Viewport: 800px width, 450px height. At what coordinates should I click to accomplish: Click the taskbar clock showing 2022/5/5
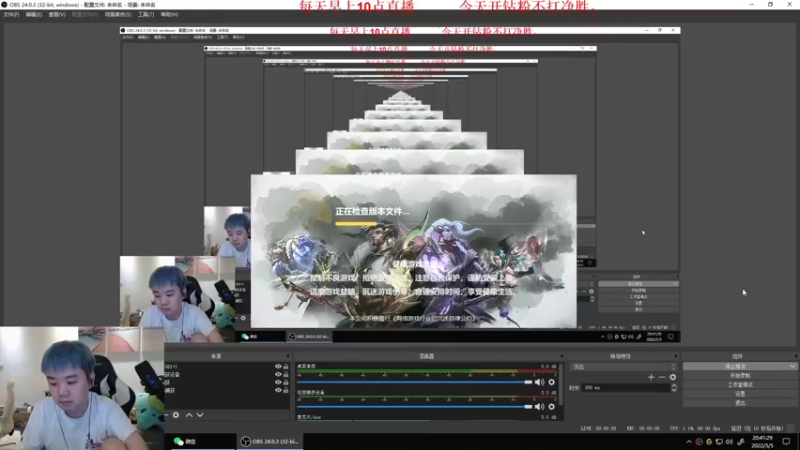point(762,442)
